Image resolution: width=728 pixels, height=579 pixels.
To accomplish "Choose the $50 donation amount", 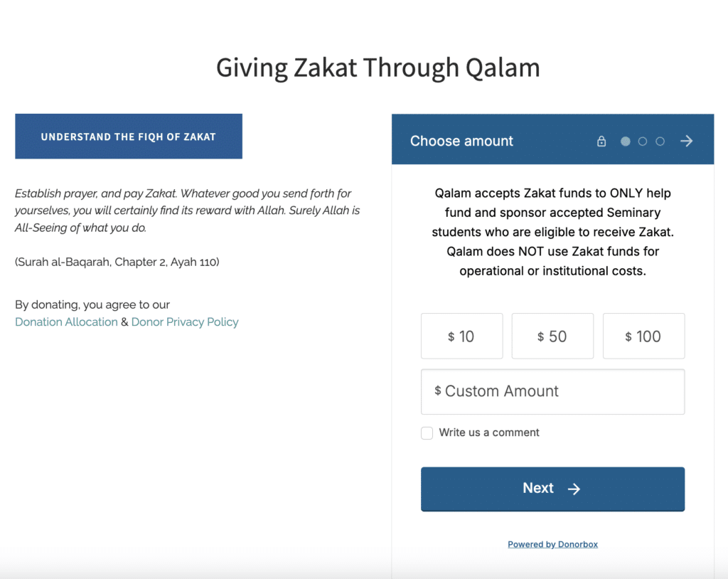I will coord(552,336).
